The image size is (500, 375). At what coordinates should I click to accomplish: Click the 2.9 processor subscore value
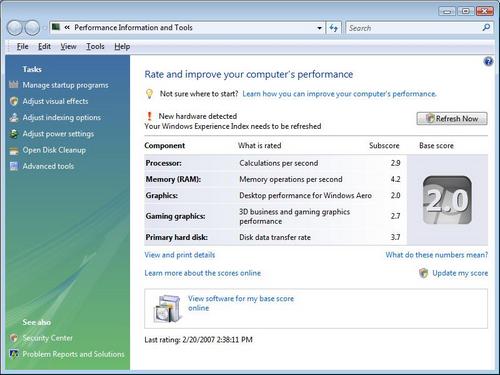pos(395,163)
